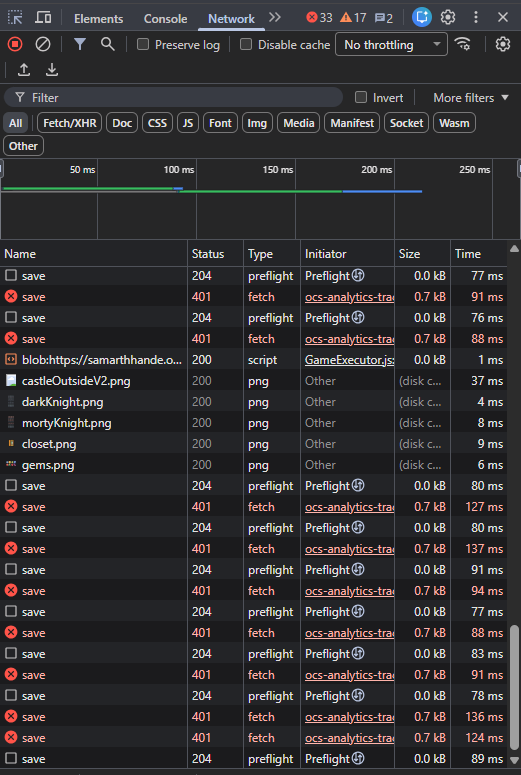
Task: Close the DevTools panel
Action: pos(503,18)
